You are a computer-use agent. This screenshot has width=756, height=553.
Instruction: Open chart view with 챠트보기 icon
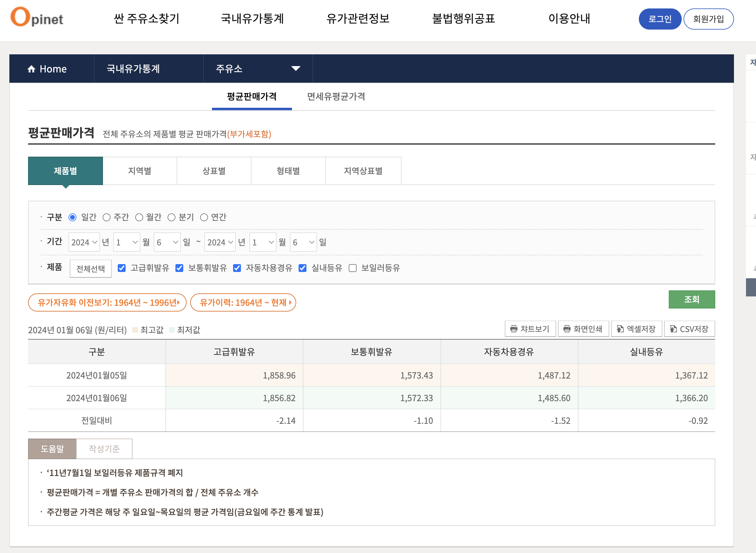coord(514,329)
